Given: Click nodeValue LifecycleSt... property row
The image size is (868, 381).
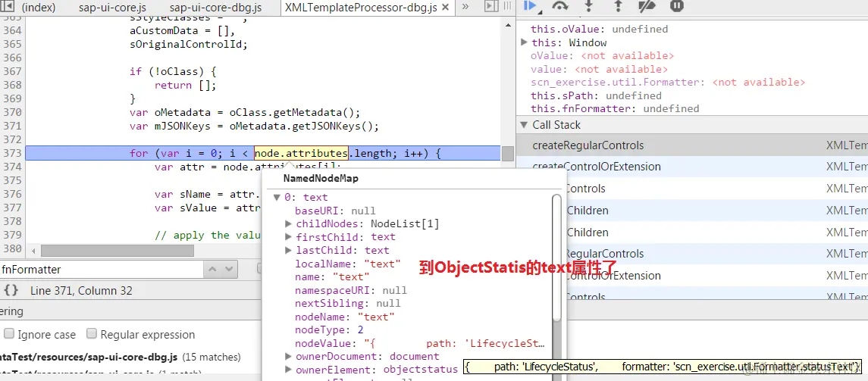Looking at the screenshot, I should tap(421, 343).
